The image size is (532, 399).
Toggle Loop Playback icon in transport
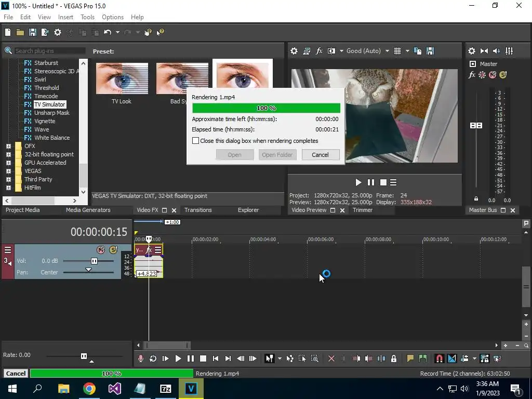pyautogui.click(x=153, y=358)
